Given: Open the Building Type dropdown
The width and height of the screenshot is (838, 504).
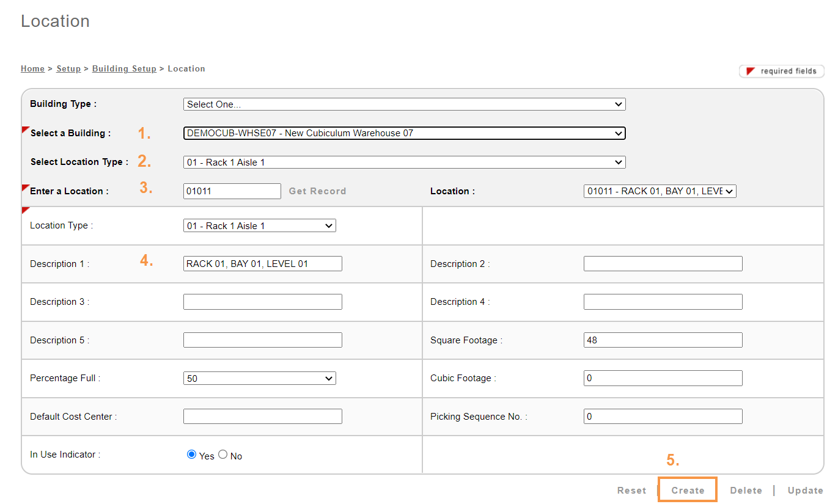Looking at the screenshot, I should (x=404, y=104).
